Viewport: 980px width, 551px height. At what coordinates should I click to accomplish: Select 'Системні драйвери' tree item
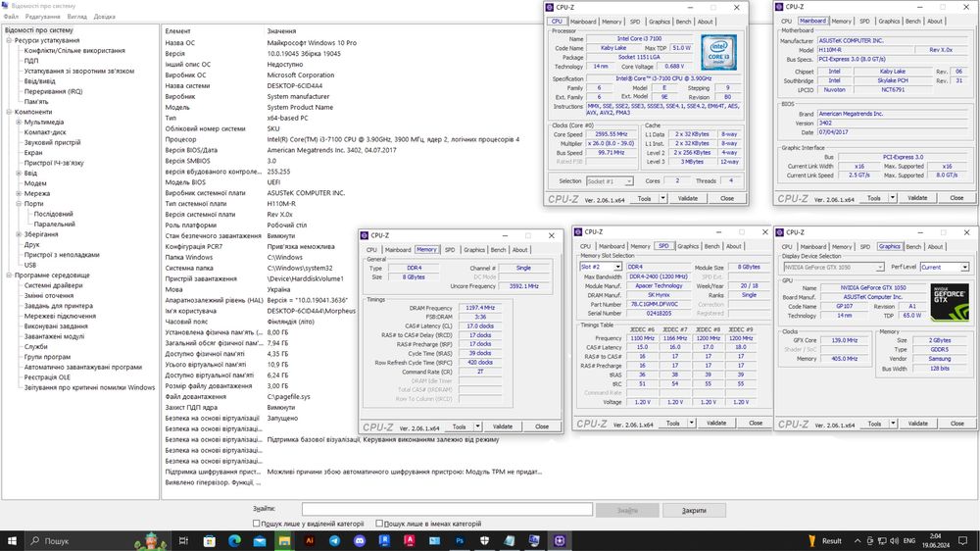pyautogui.click(x=53, y=285)
